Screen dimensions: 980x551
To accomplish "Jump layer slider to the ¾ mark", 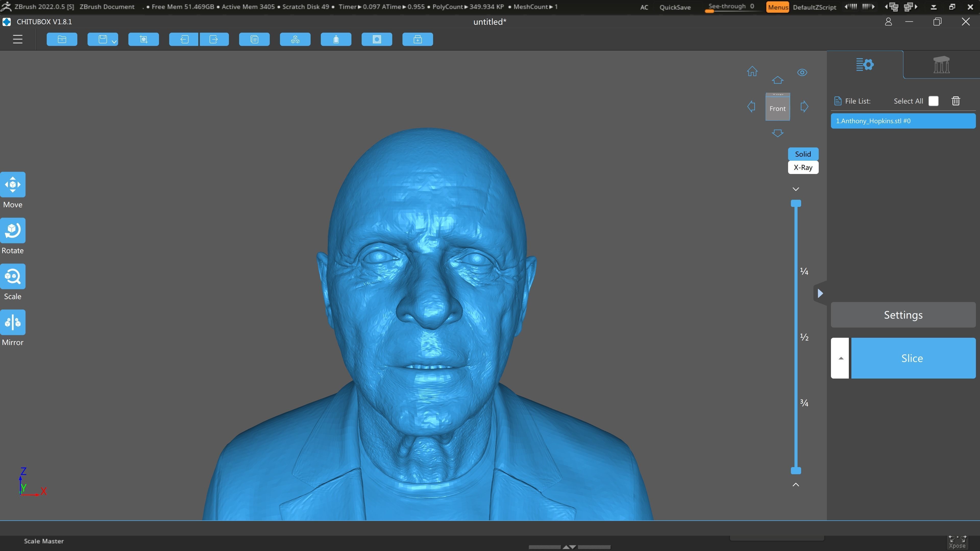I will 804,403.
